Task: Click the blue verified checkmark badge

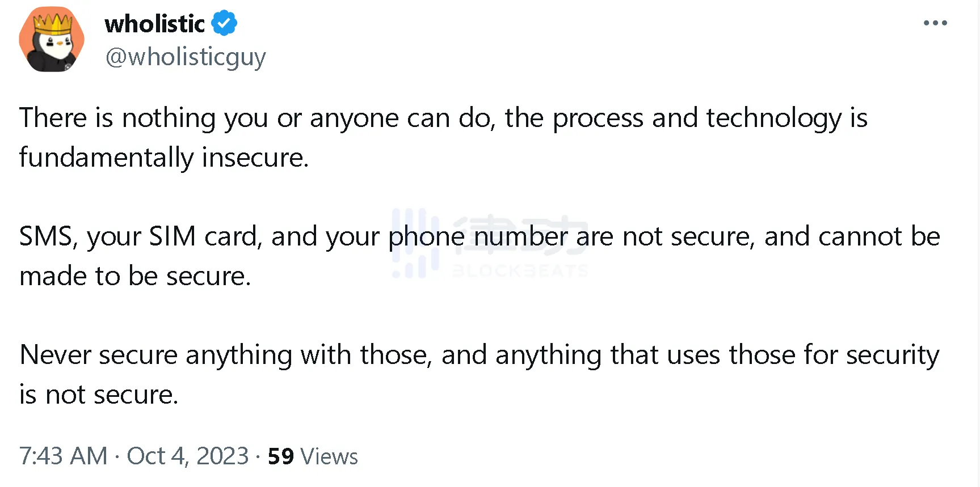Action: click(x=224, y=23)
